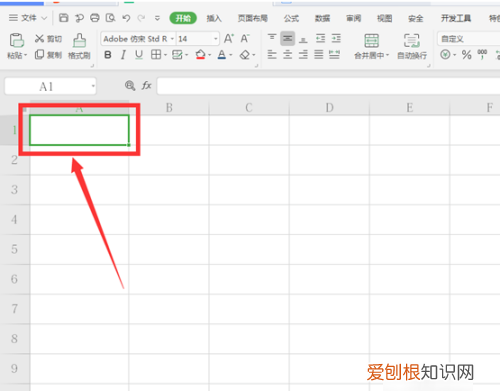Open Print Preview from quick access toolbar
This screenshot has height=391, width=500.
pyautogui.click(x=110, y=18)
